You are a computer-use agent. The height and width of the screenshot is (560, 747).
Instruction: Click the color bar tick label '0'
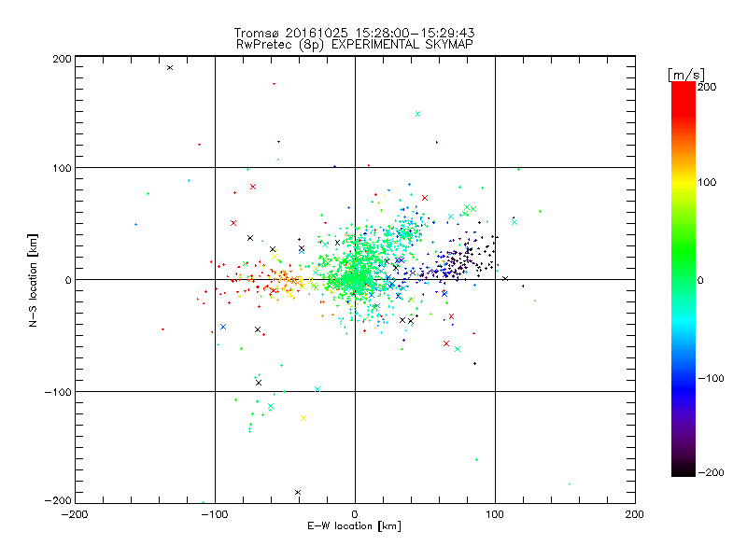[x=701, y=281]
